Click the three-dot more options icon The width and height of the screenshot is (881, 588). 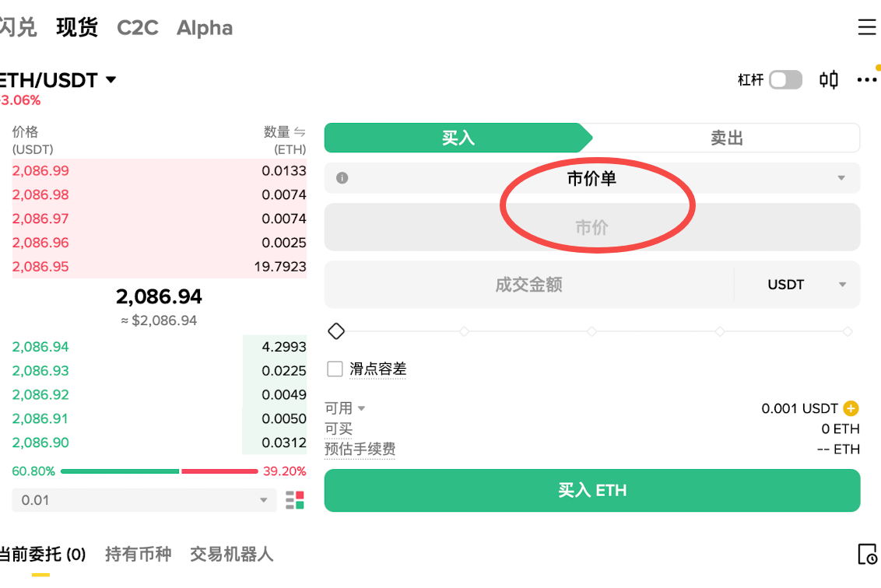point(866,79)
